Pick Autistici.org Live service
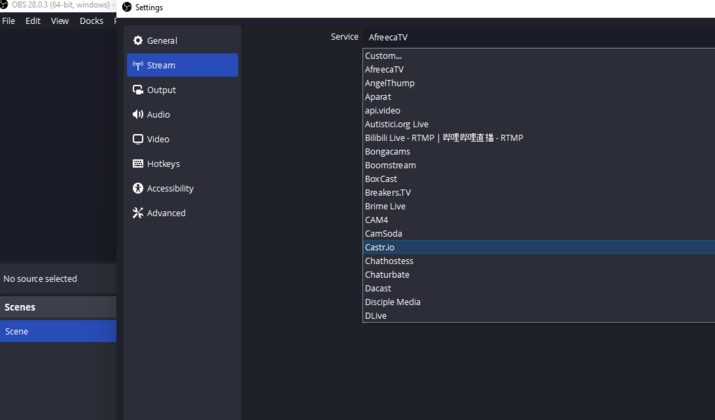 point(539,124)
